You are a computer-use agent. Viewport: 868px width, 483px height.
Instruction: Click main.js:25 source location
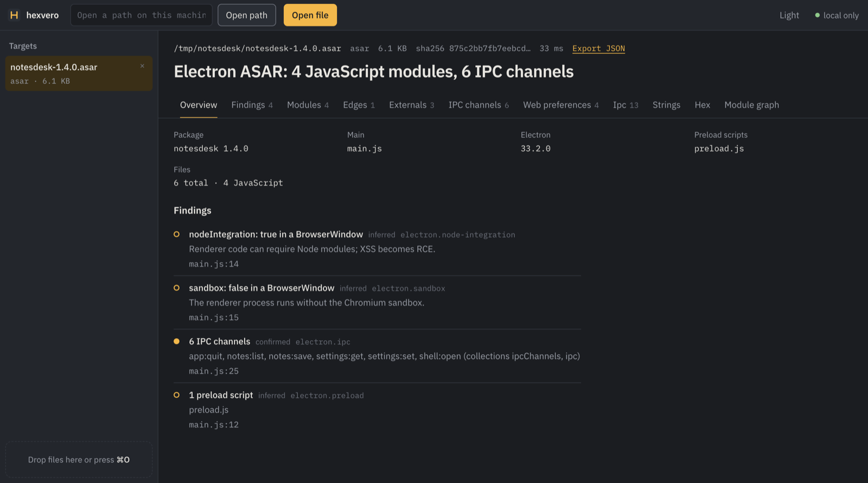click(x=214, y=371)
